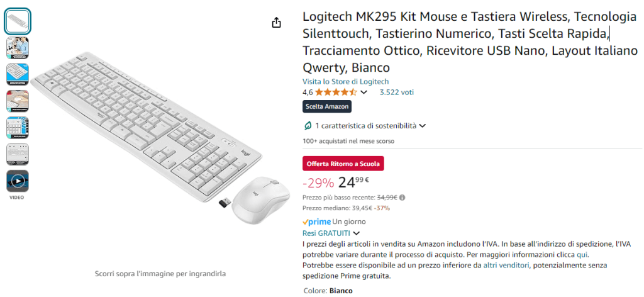Image resolution: width=644 pixels, height=297 pixels.
Task: Select the thumbnail showing people in an office
Action: [x=18, y=48]
